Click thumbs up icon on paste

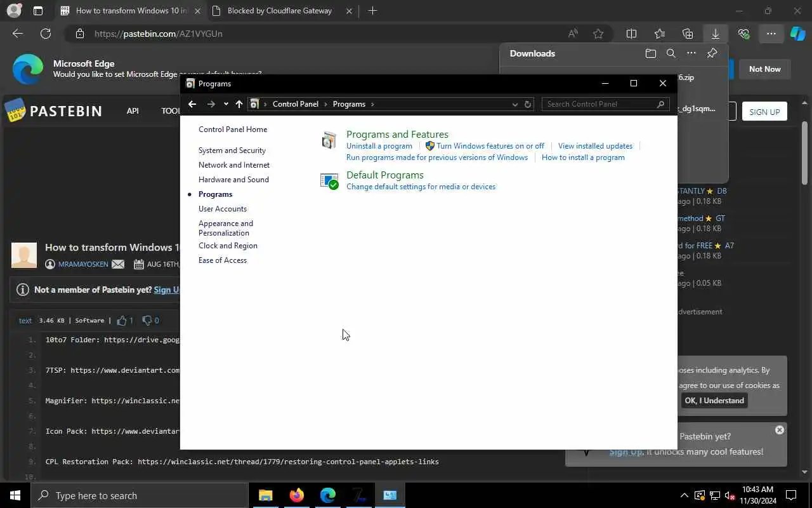coord(122,320)
